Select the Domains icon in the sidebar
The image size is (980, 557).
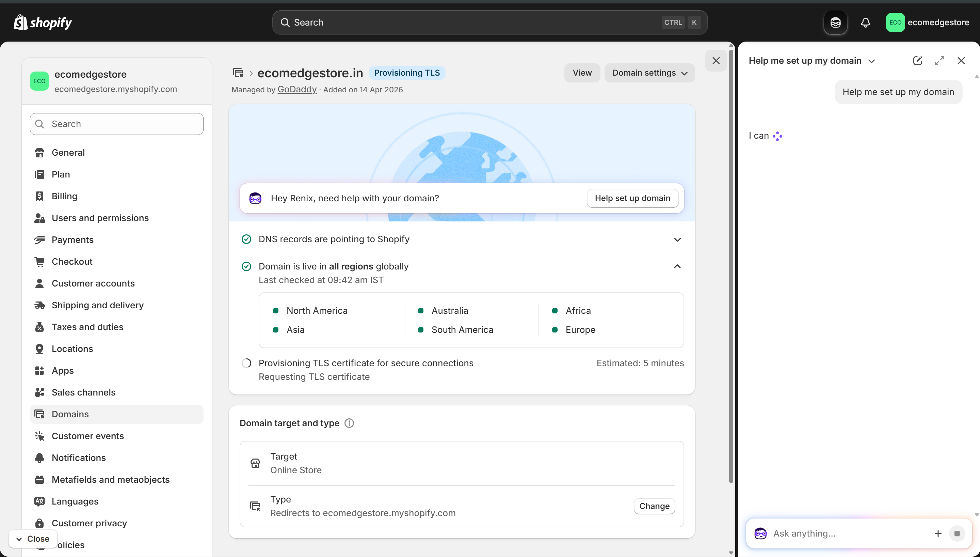click(x=40, y=414)
